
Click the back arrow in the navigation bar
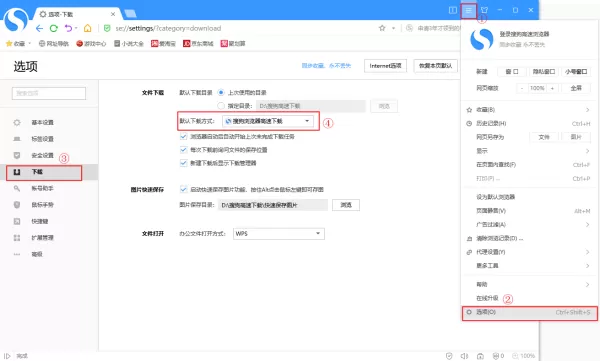click(39, 28)
